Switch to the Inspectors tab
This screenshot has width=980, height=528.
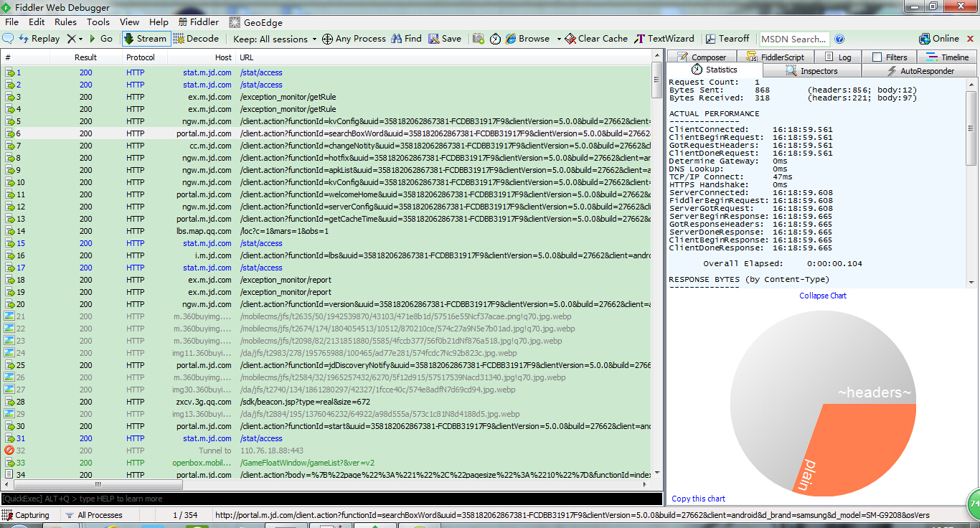coord(811,71)
